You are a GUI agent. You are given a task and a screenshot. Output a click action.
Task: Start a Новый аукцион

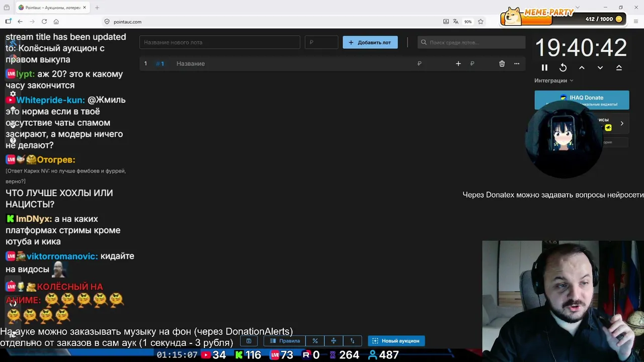point(396,341)
